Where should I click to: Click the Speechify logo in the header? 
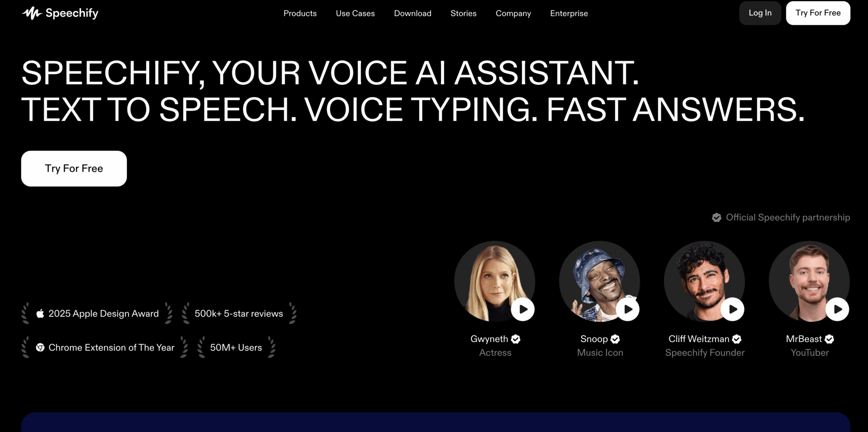60,13
